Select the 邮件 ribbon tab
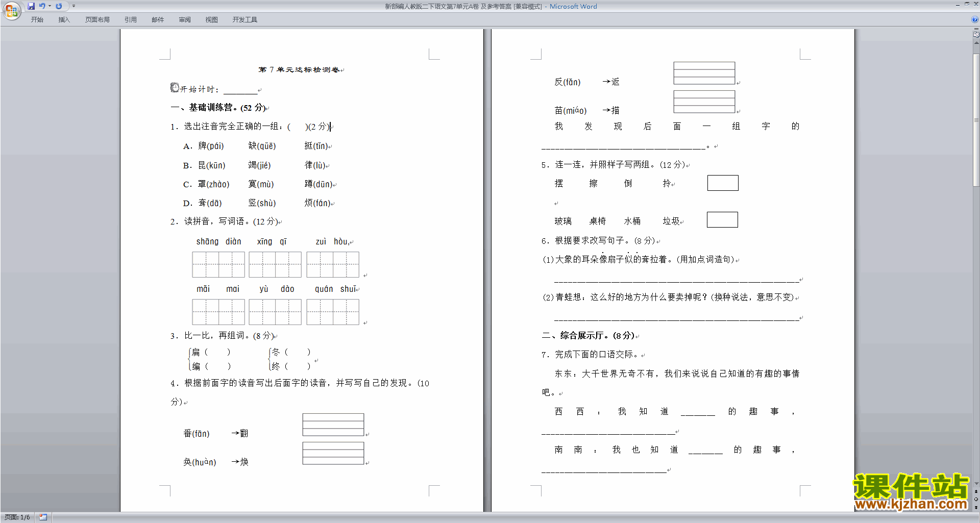The height and width of the screenshot is (523, 980). click(x=158, y=20)
